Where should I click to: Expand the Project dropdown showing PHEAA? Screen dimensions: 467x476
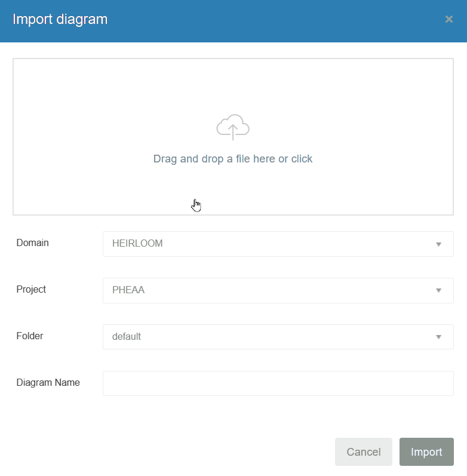(x=278, y=291)
